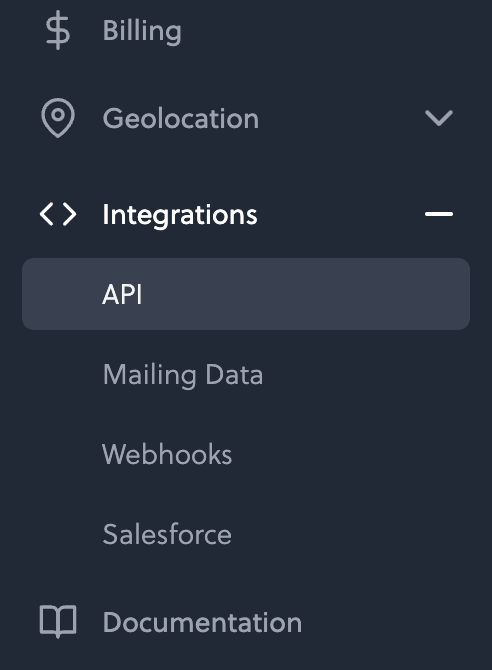Click the Geolocation map pin icon

tap(58, 118)
